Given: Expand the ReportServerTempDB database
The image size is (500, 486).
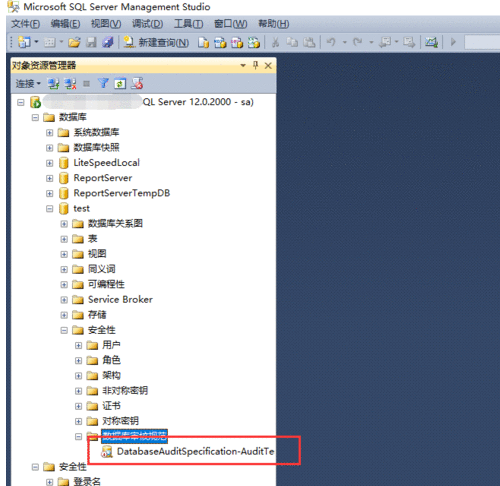Looking at the screenshot, I should [49, 193].
